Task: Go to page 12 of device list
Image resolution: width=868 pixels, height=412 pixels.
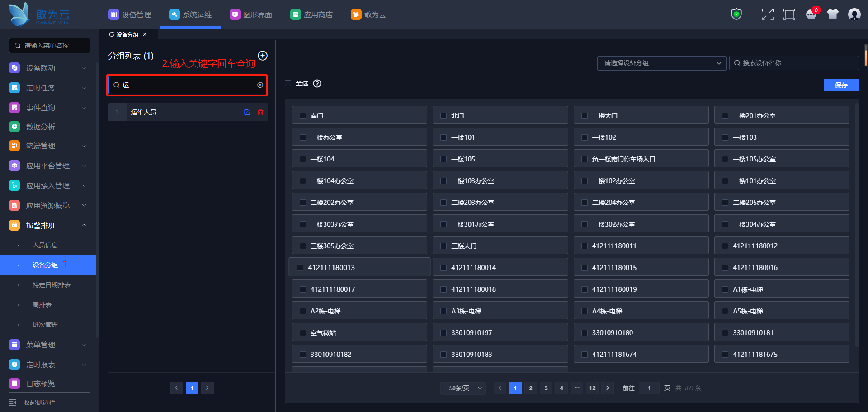Action: click(x=592, y=388)
